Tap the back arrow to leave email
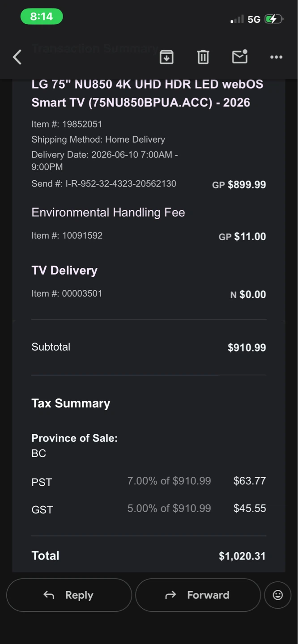Screen dimensions: 298x644 17,57
